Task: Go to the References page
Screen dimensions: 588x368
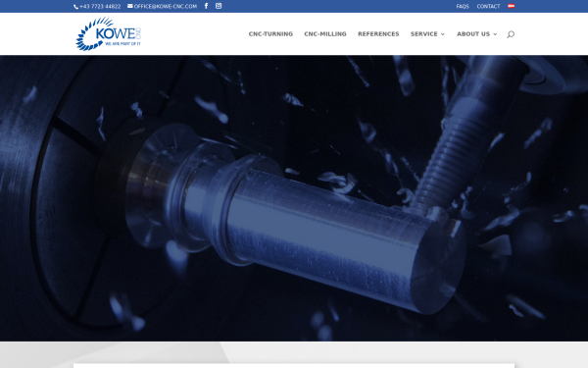Action: coord(378,33)
